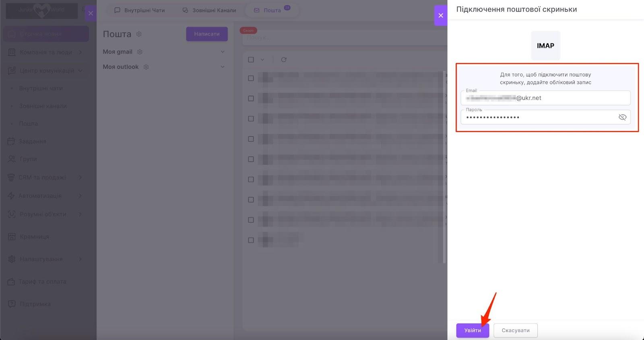
Task: Check the first message row checkbox
Action: [x=251, y=78]
